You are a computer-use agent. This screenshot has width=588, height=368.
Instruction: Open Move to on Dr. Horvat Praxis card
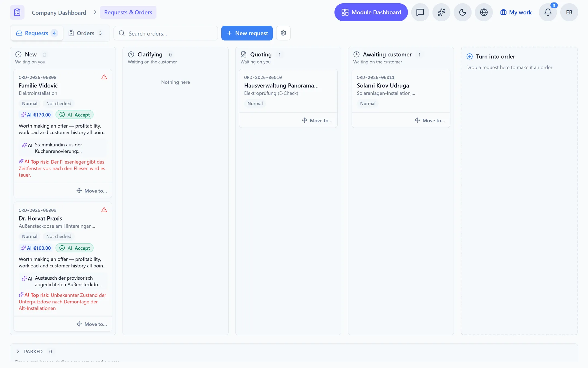click(92, 324)
